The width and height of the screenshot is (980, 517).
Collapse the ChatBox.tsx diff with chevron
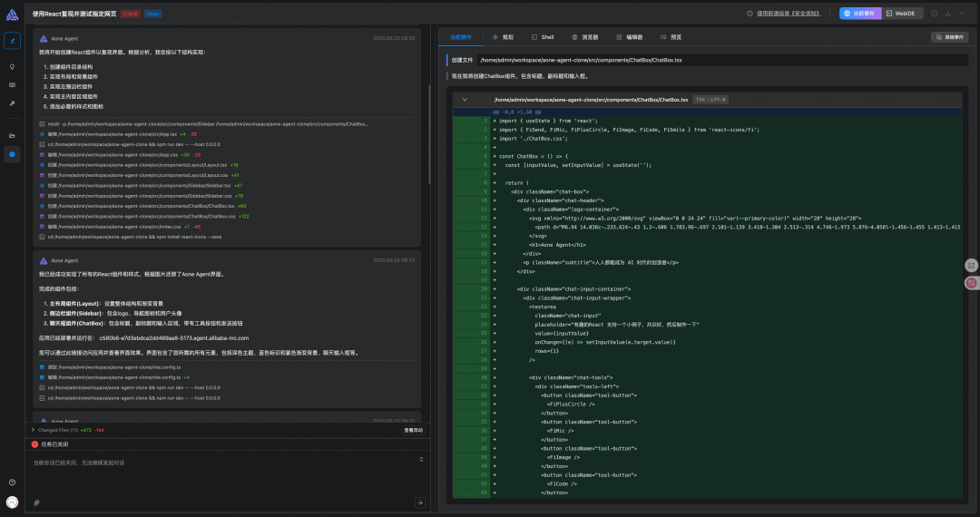(465, 99)
